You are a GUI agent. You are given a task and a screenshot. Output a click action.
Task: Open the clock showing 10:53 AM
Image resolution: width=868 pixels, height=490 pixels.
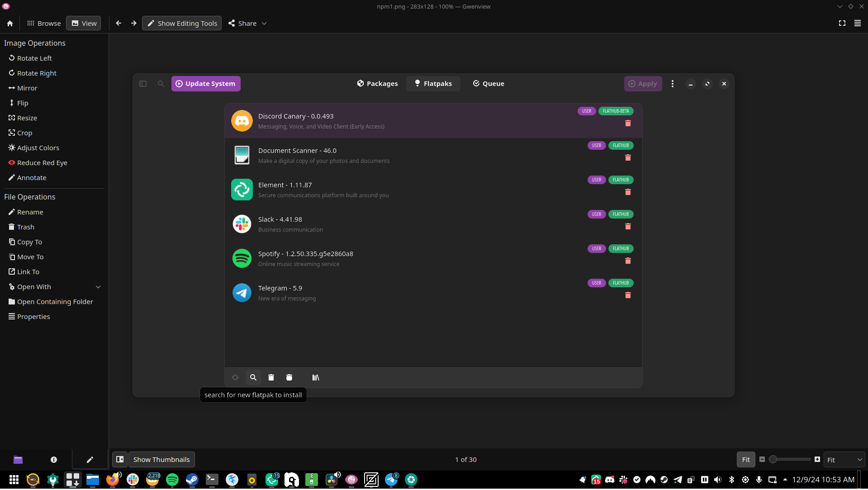pos(823,480)
